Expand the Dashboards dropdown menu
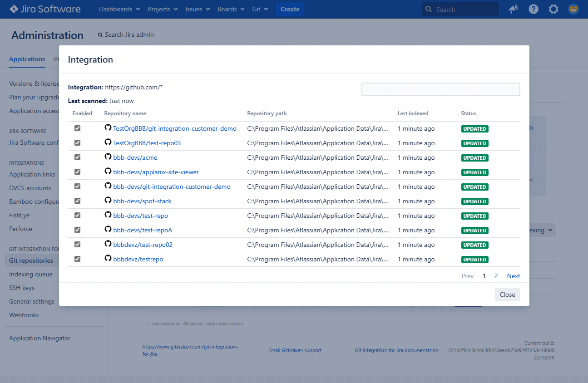 click(119, 9)
